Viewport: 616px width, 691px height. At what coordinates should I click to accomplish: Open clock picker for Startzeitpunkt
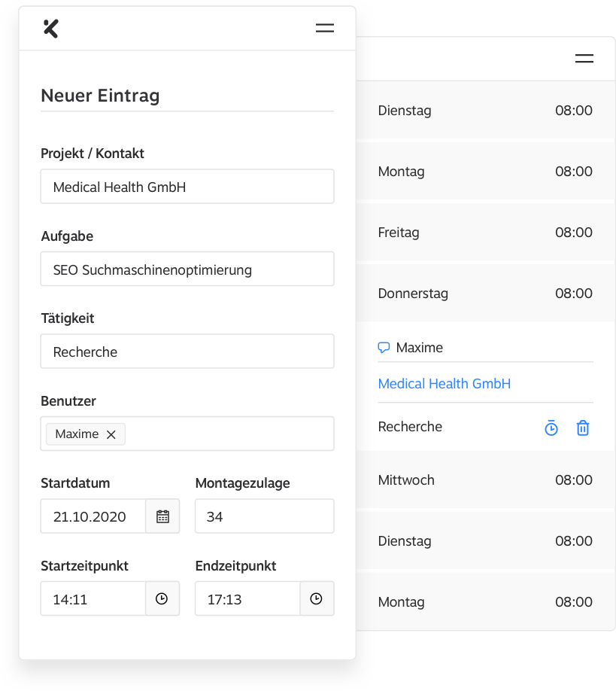pyautogui.click(x=162, y=599)
